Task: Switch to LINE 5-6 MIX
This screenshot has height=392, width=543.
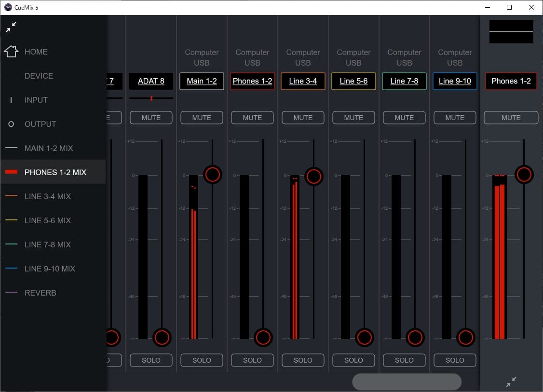Action: pos(48,220)
